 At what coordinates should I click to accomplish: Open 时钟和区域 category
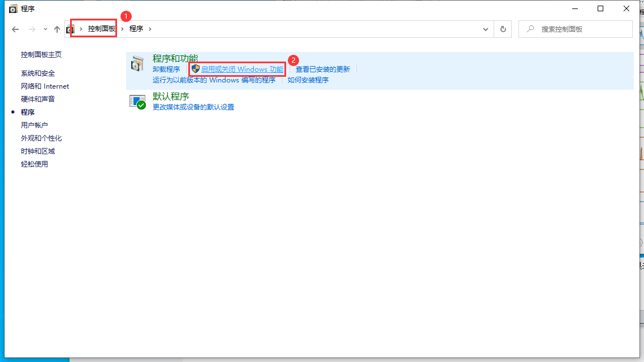click(x=38, y=151)
